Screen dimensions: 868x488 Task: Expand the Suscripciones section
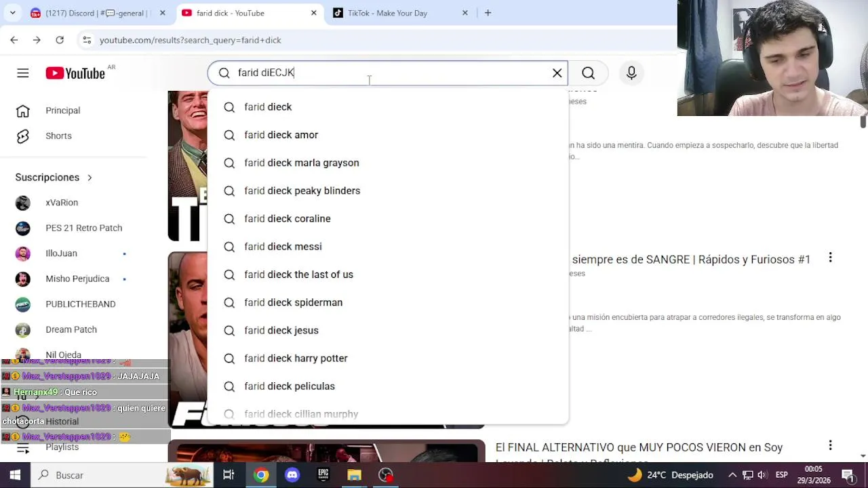click(x=54, y=178)
